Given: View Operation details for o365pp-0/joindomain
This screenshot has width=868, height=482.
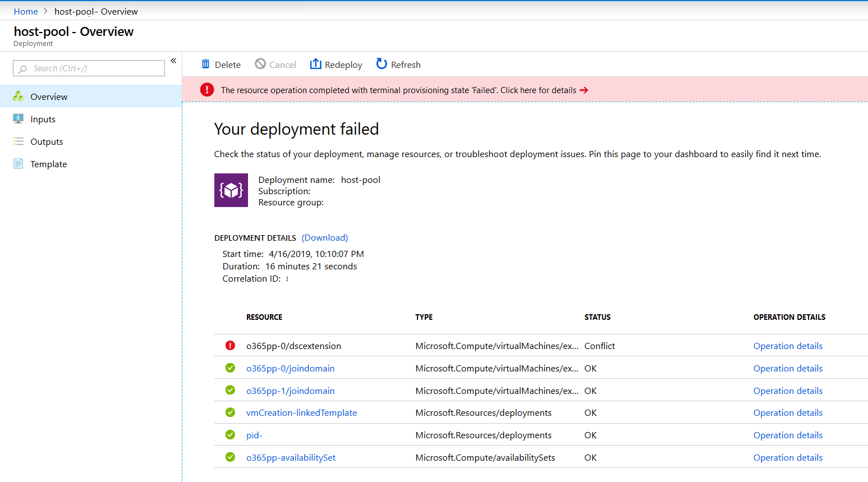Looking at the screenshot, I should [788, 368].
